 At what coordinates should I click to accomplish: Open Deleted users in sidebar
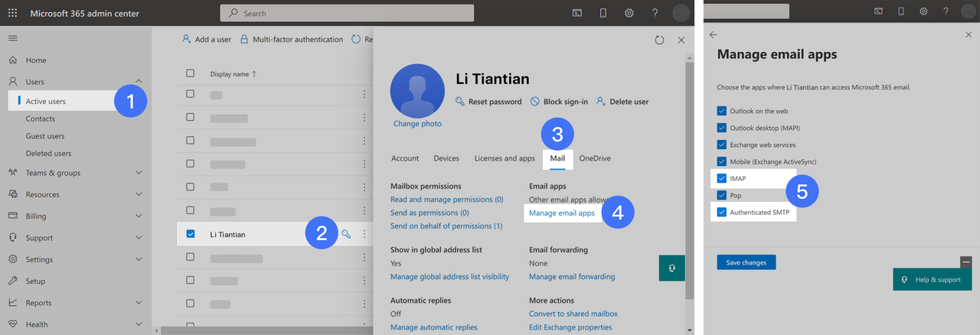pos(48,153)
